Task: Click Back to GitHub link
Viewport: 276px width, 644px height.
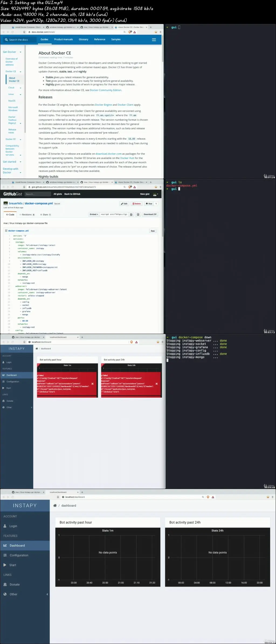Action: [72, 194]
